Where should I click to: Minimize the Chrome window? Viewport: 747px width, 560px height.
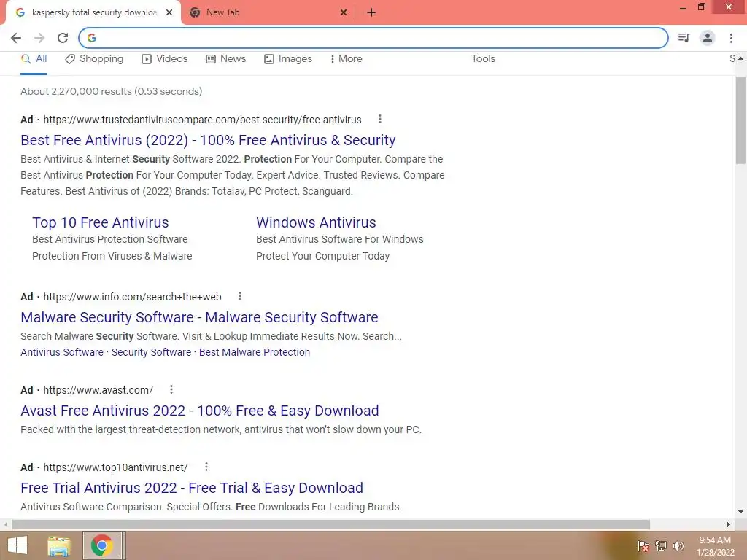(x=683, y=7)
